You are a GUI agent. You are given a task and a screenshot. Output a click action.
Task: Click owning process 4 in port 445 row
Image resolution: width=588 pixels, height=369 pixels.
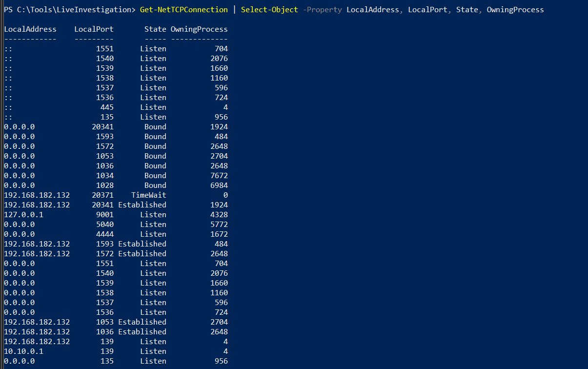point(225,107)
